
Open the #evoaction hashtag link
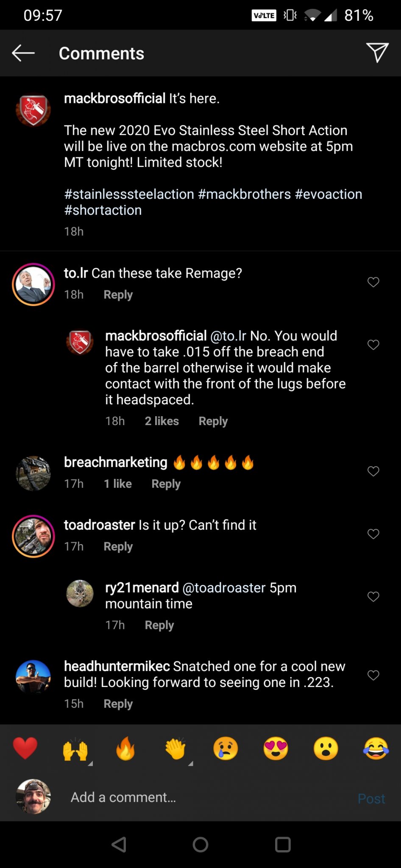(x=328, y=194)
